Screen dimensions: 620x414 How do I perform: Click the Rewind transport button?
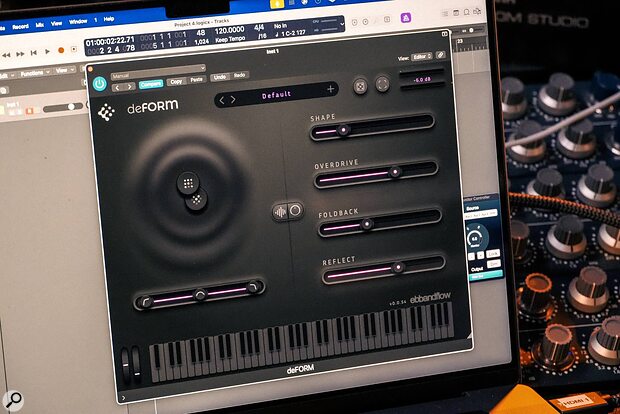(x=6, y=55)
